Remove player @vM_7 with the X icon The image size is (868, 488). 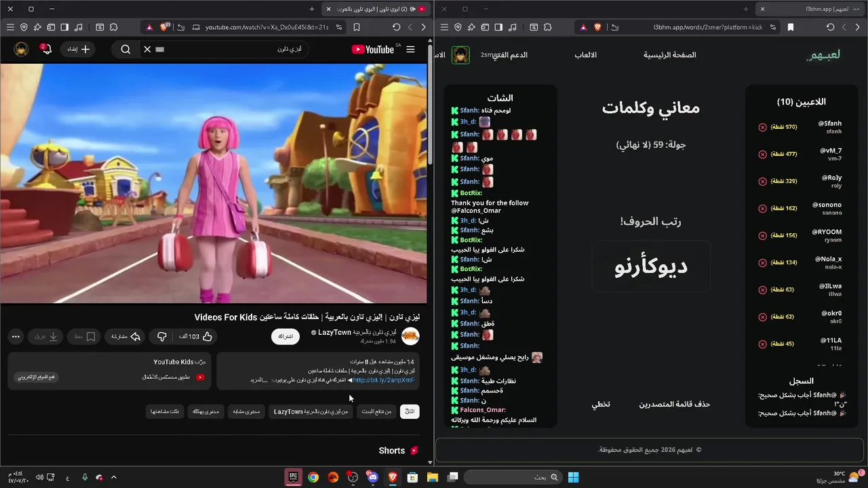[x=762, y=155]
